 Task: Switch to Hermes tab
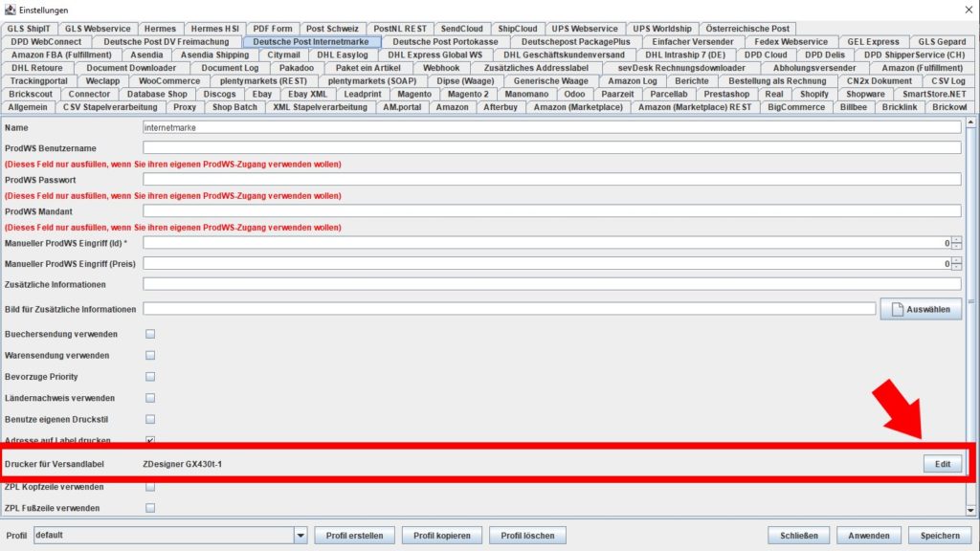[160, 29]
